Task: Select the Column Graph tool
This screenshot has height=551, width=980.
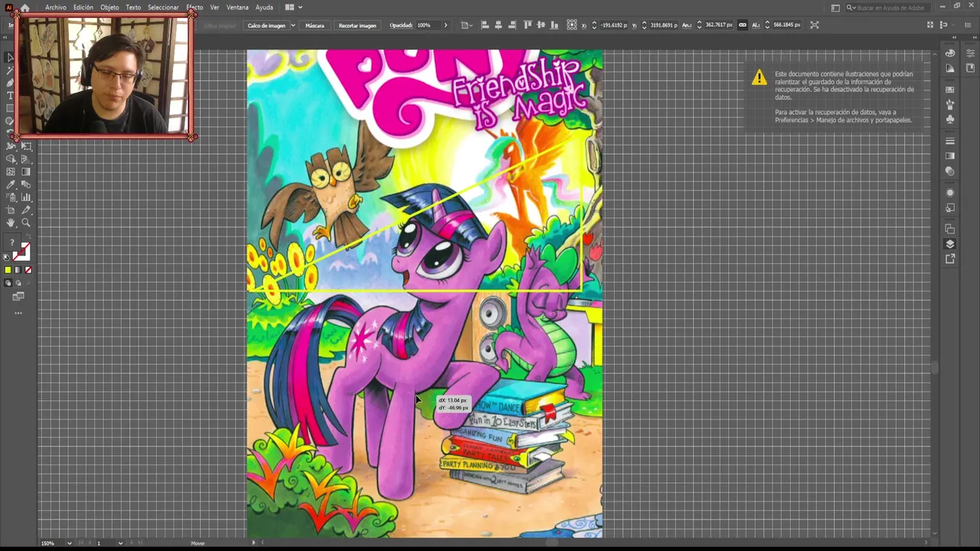Action: coord(26,197)
